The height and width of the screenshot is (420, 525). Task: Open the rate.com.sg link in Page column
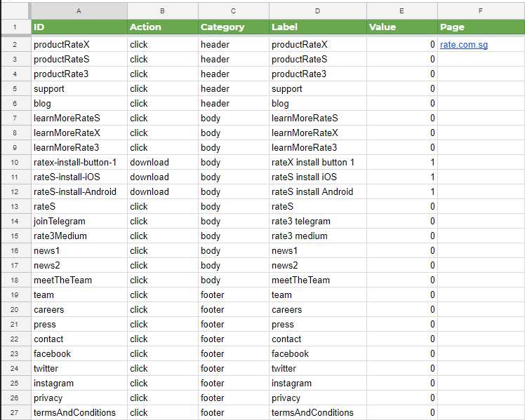tap(464, 44)
